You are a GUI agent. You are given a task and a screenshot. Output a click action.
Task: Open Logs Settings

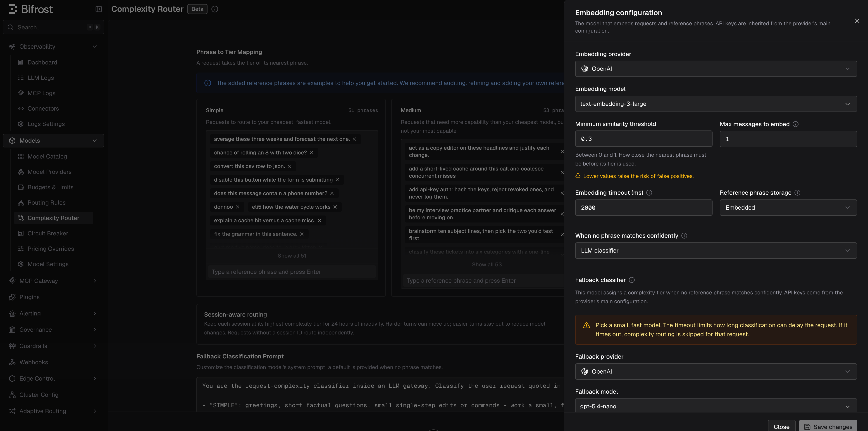tap(54, 124)
